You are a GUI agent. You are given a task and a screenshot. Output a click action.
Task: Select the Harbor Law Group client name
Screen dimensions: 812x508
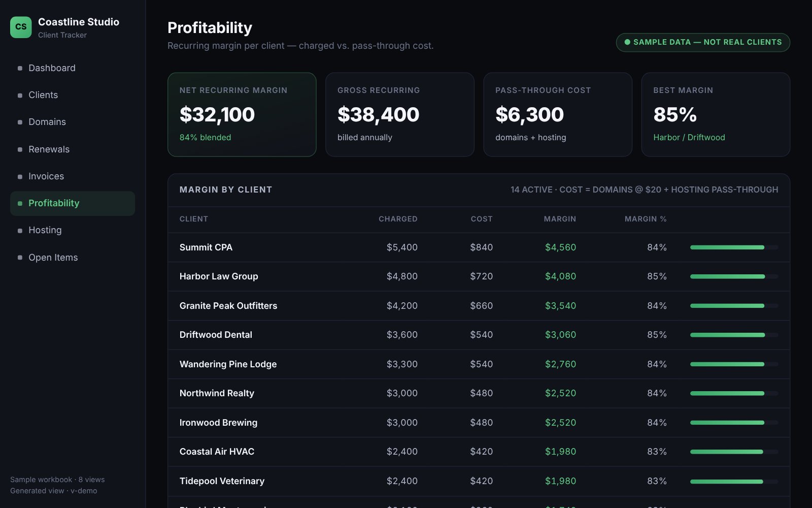pyautogui.click(x=219, y=276)
